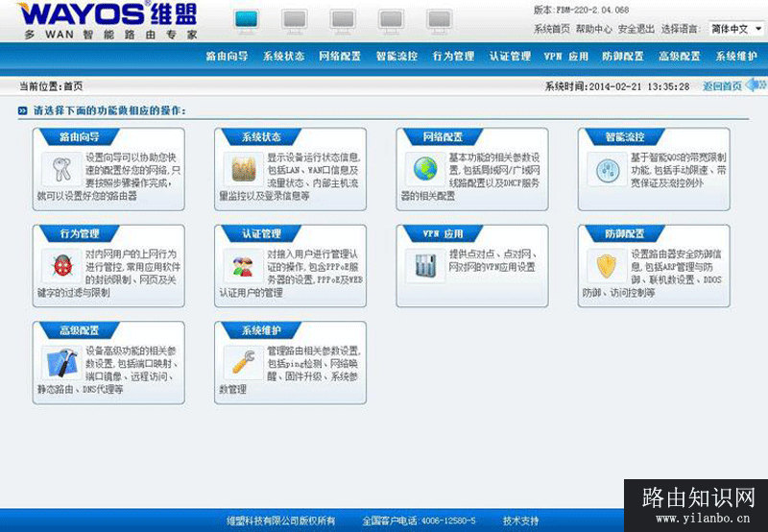Click the first blue monitor icon in header
768x532 pixels.
pos(247,20)
